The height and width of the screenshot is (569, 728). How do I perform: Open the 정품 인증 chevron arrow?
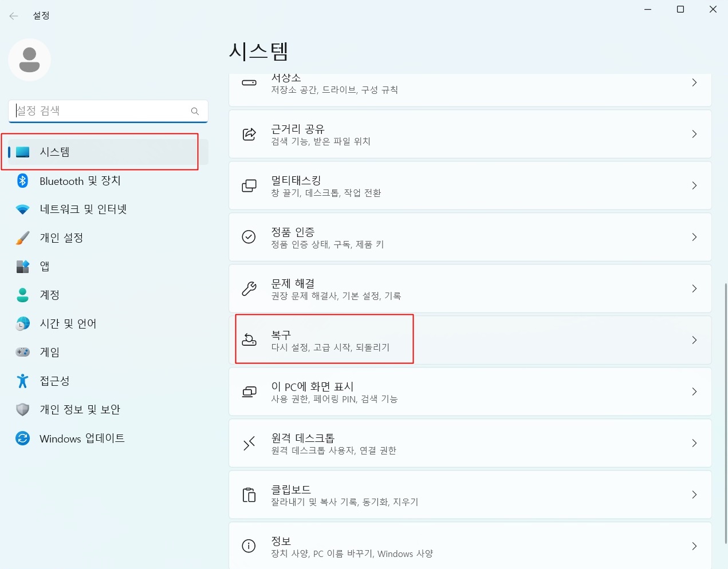point(694,237)
